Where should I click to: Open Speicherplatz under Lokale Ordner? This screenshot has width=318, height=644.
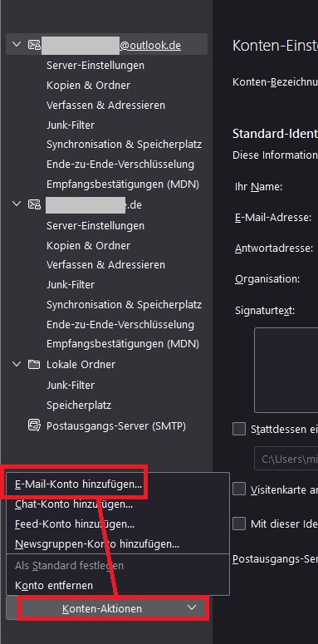point(79,405)
